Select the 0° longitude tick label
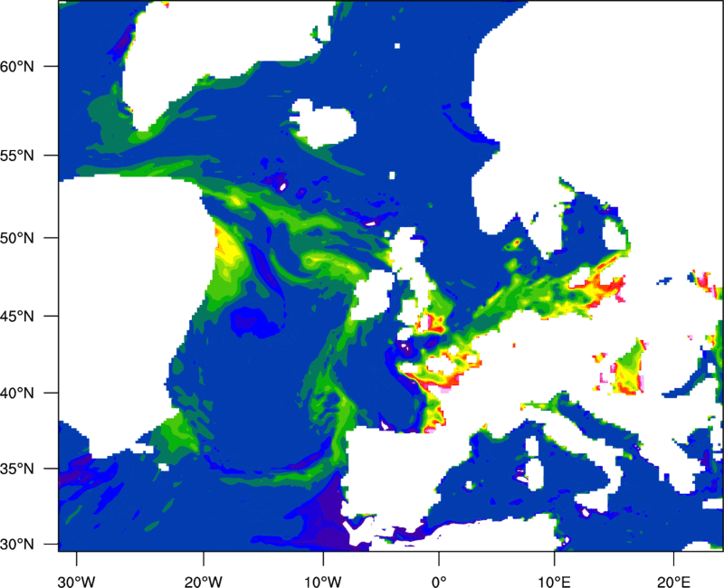The width and height of the screenshot is (724, 588). click(439, 571)
